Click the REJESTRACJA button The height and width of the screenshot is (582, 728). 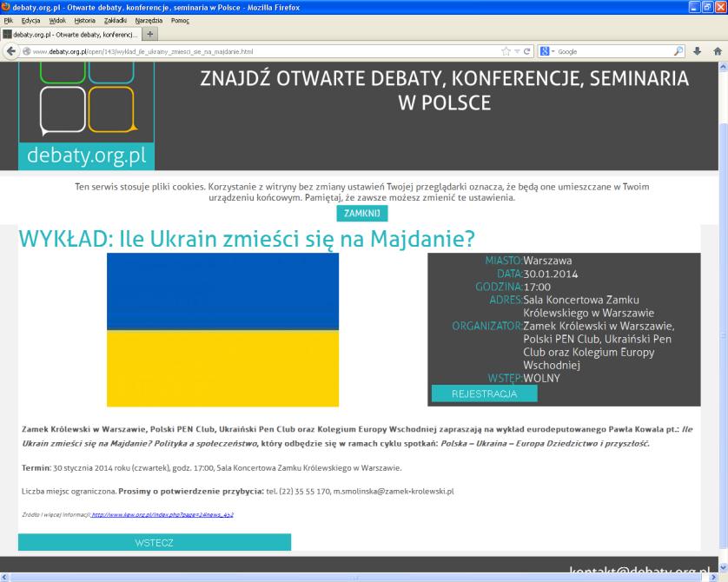484,394
